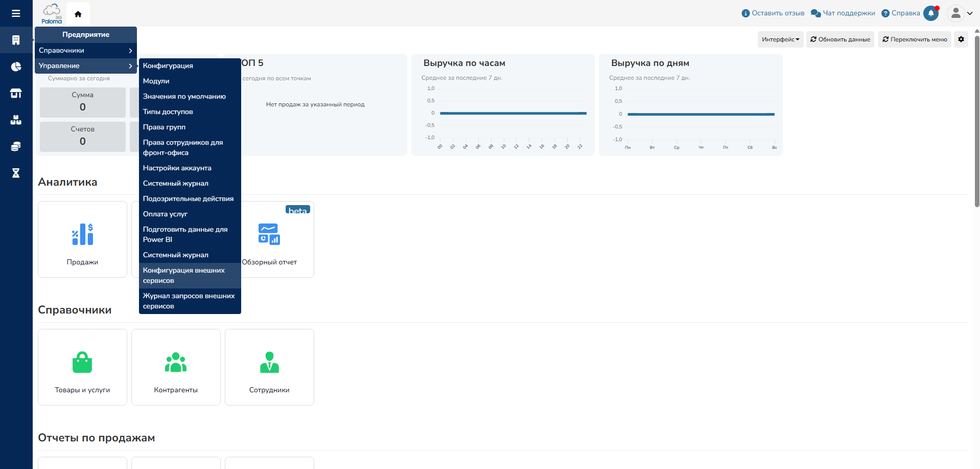Open the Товары и услуги tile
Screen dimensions: 980x469
(x=82, y=367)
